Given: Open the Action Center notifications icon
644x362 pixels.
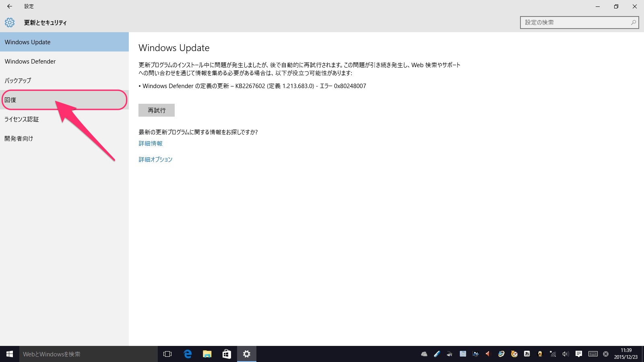Looking at the screenshot, I should click(x=579, y=354).
